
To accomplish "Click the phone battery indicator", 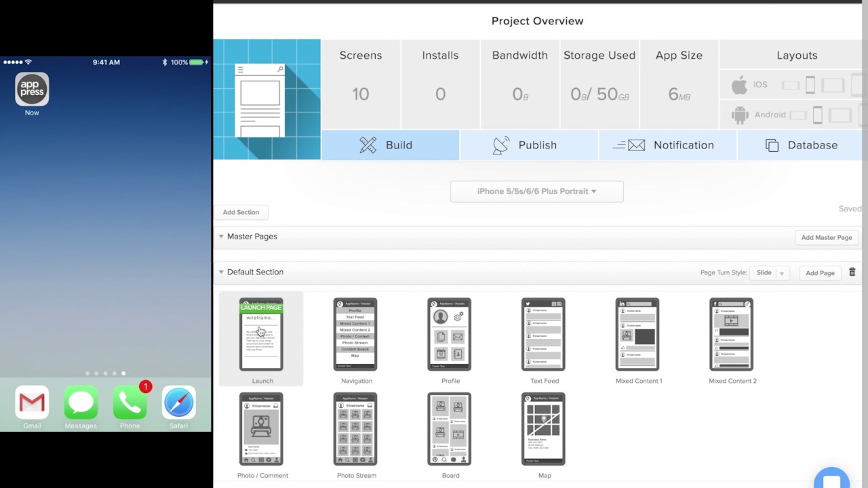I will click(x=197, y=62).
